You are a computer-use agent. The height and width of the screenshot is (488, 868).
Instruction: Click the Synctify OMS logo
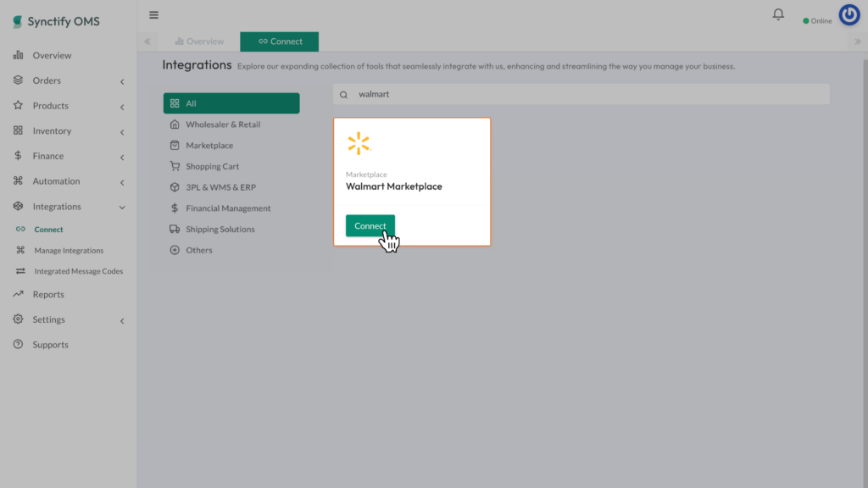pyautogui.click(x=56, y=21)
